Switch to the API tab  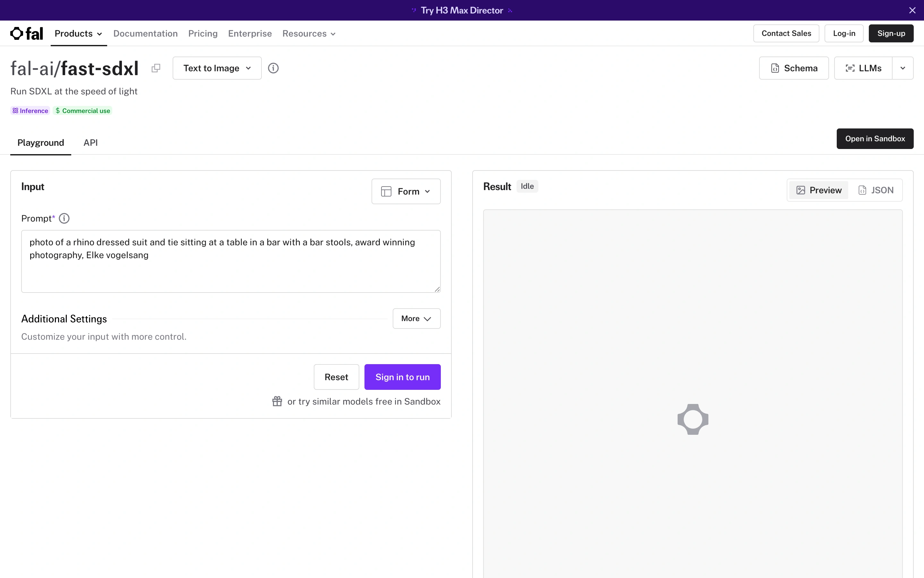click(90, 143)
